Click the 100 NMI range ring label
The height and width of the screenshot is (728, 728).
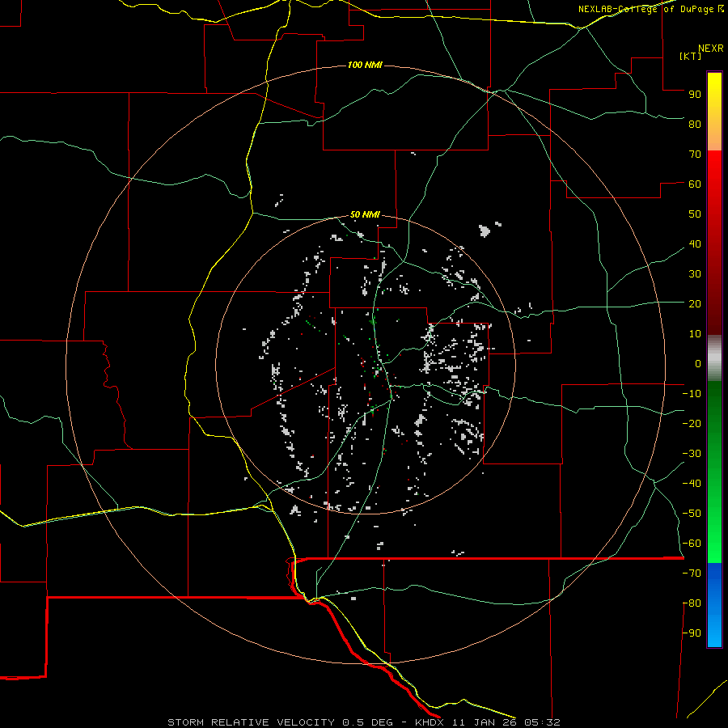point(365,65)
